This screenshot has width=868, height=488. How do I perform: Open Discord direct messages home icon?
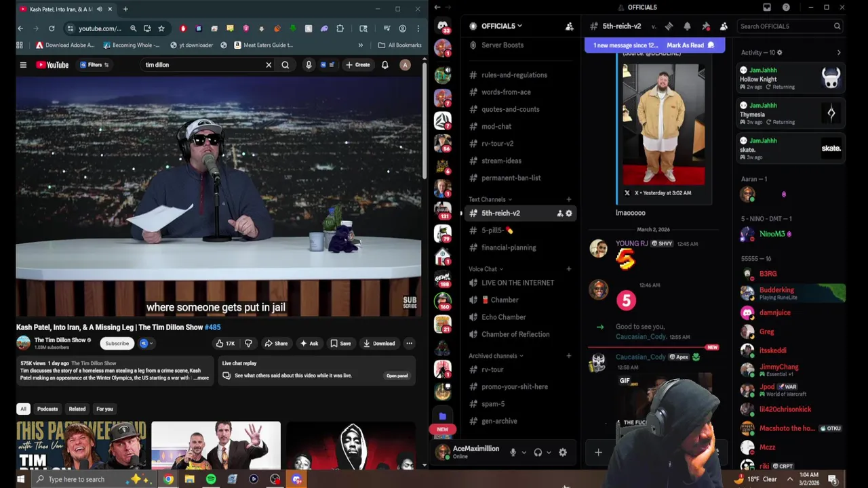tap(443, 26)
